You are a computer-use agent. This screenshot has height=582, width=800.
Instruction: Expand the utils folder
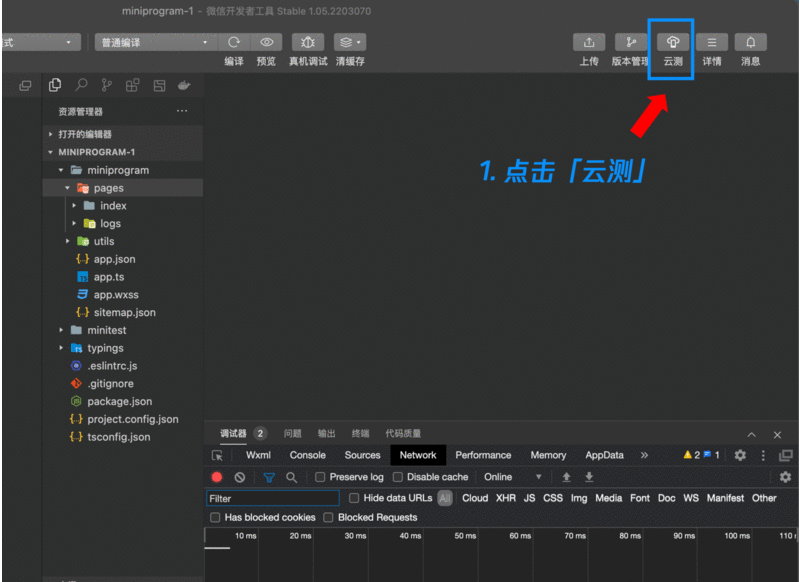[x=67, y=241]
